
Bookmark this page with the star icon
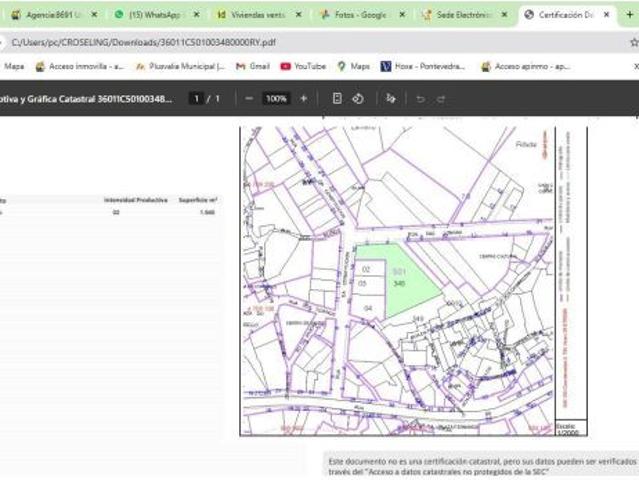pyautogui.click(x=634, y=42)
